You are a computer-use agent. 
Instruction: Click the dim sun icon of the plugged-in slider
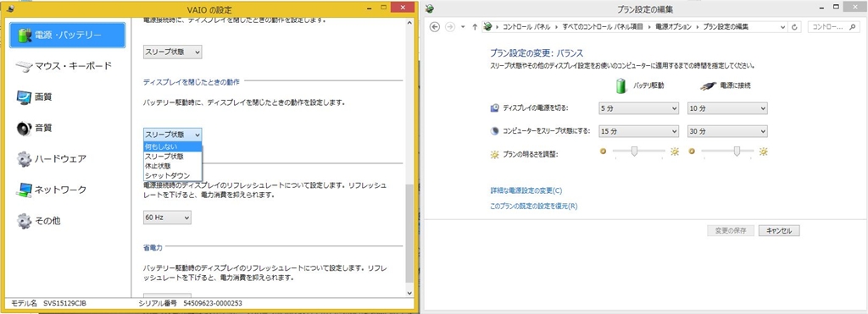coord(692,151)
